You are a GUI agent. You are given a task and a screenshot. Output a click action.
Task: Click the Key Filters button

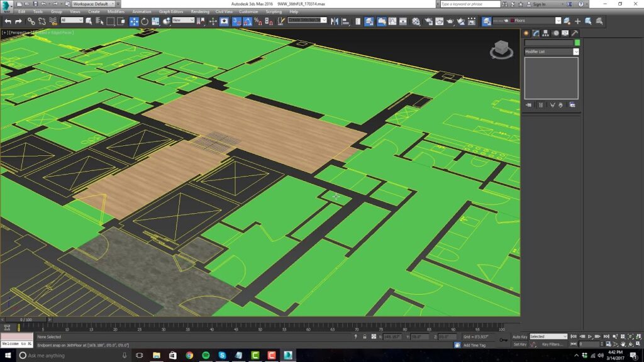tap(553, 344)
